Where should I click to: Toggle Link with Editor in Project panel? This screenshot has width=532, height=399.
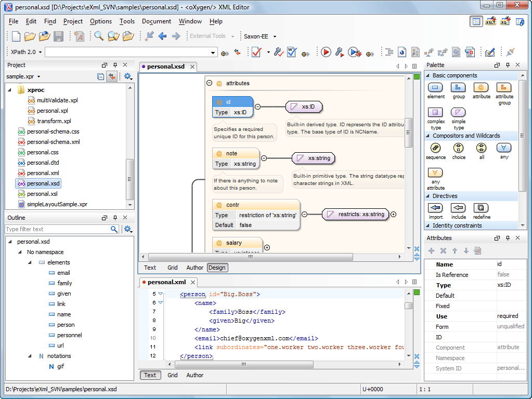[112, 76]
